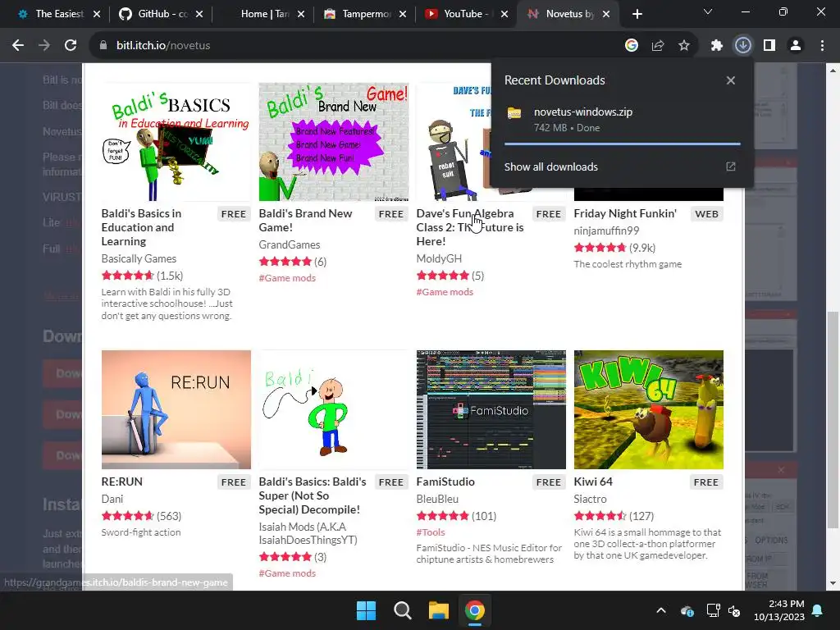The image size is (840, 630).
Task: Open File Explorer from taskbar
Action: tap(439, 610)
